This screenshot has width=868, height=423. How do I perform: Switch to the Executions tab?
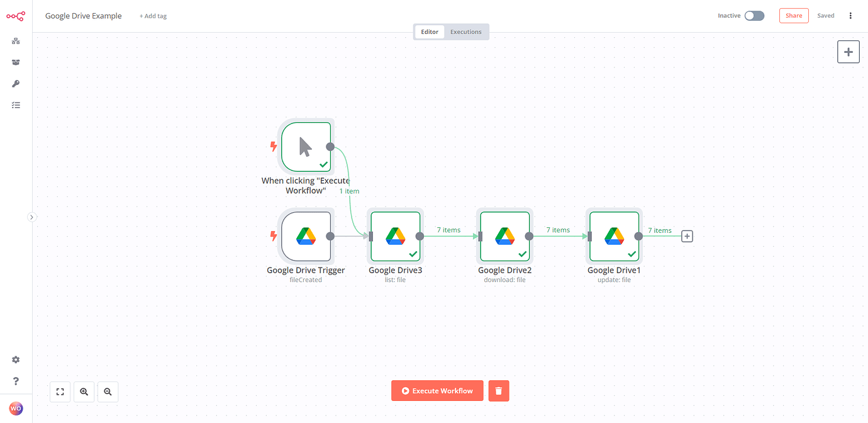tap(465, 31)
